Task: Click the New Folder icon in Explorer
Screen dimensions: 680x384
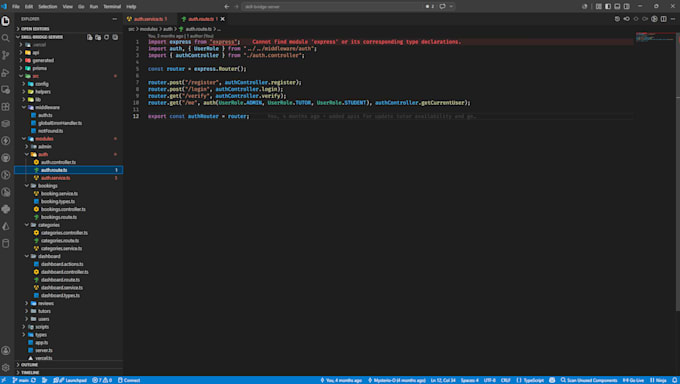Action: coord(98,37)
